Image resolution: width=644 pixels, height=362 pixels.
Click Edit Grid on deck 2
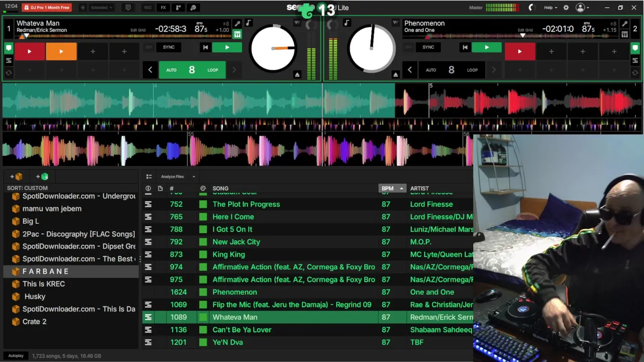pos(525,30)
